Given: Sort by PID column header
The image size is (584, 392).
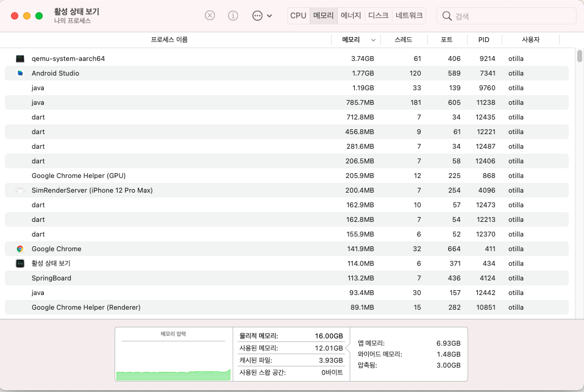Looking at the screenshot, I should click(x=484, y=40).
